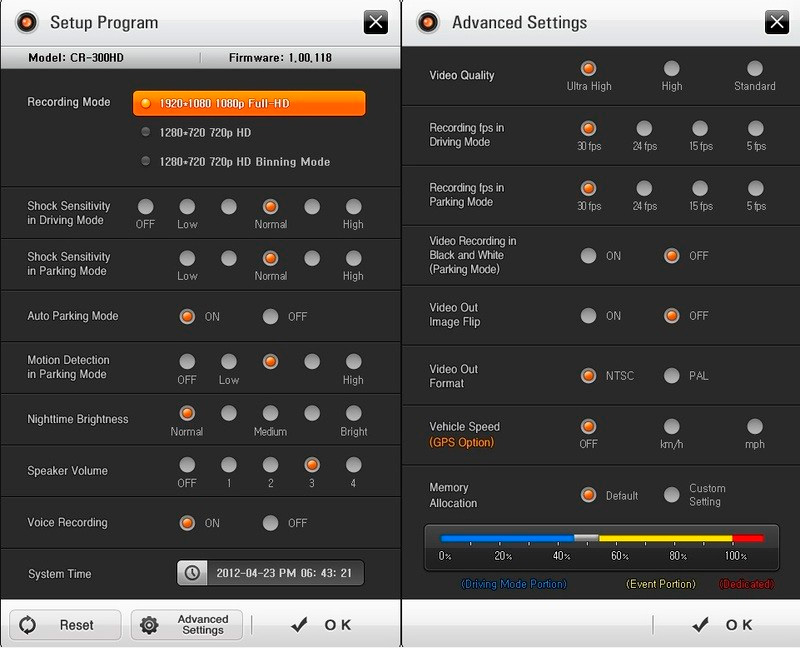Turn Black and White parking recording OFF
Viewport: 800px width, 648px height.
click(x=671, y=256)
